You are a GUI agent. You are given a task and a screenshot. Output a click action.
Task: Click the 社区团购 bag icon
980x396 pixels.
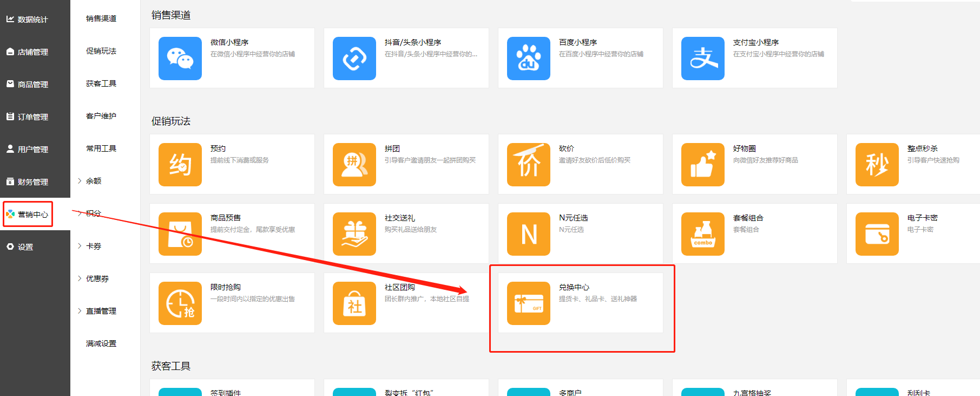coord(354,303)
